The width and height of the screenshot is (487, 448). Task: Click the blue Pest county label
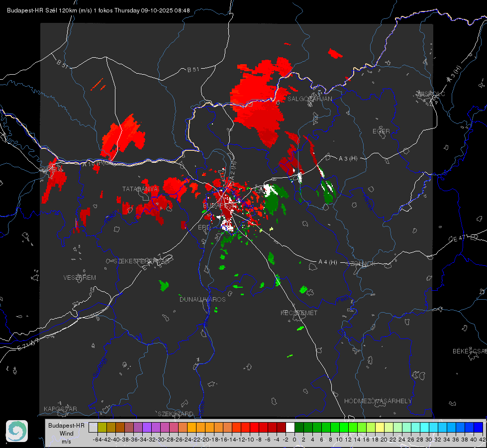pos(343,300)
